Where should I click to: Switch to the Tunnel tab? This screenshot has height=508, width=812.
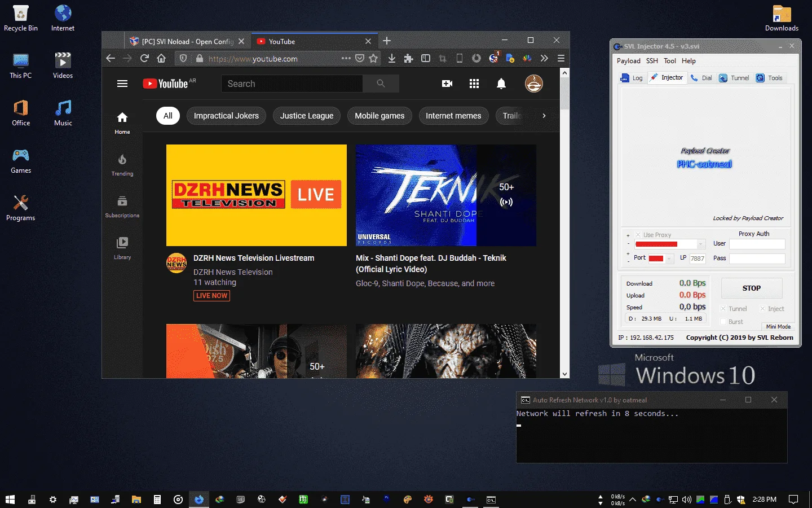click(734, 78)
